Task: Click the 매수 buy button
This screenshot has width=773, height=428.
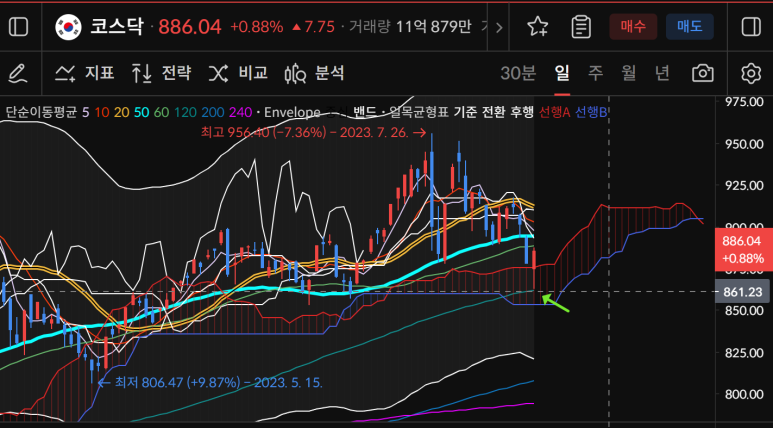Action: click(633, 27)
